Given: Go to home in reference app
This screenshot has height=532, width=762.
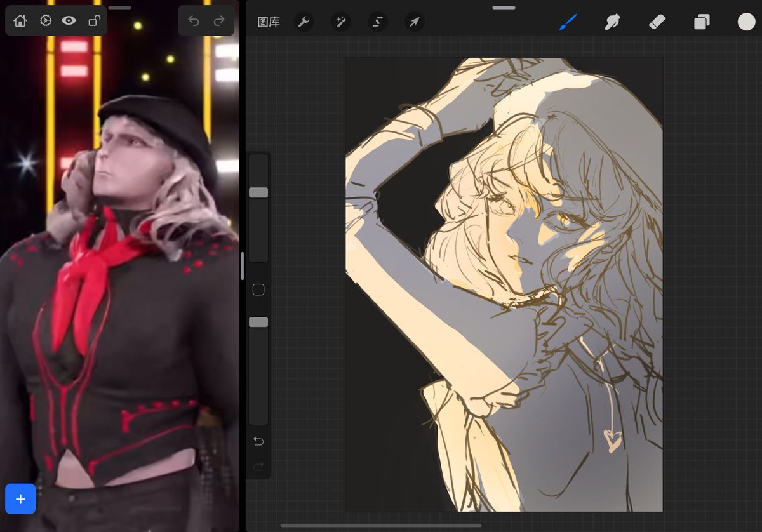Looking at the screenshot, I should (20, 21).
